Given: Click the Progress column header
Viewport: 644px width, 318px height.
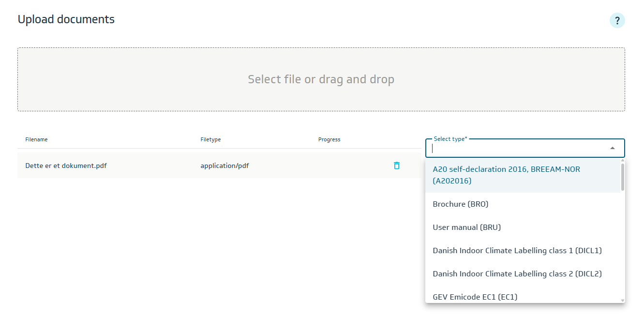Looking at the screenshot, I should [x=329, y=139].
